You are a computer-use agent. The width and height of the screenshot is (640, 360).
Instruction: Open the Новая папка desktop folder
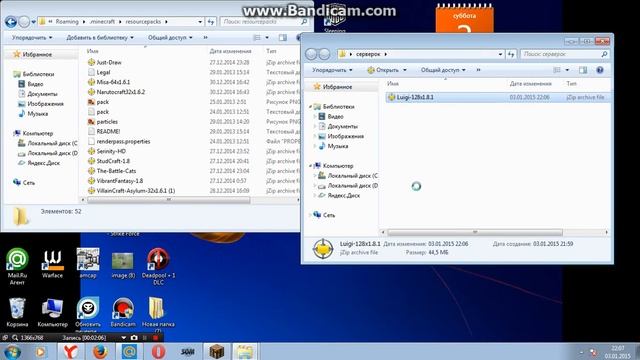[158, 313]
